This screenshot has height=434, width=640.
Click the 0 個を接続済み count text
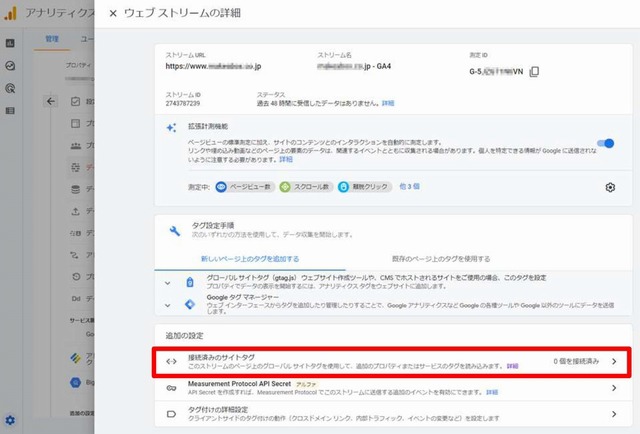(576, 361)
